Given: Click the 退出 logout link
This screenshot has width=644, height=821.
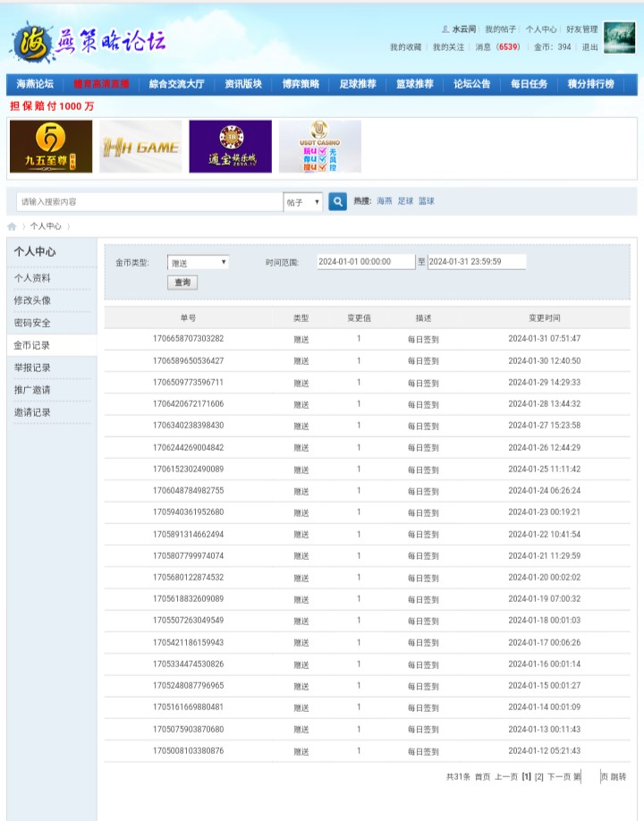Looking at the screenshot, I should pyautogui.click(x=590, y=47).
